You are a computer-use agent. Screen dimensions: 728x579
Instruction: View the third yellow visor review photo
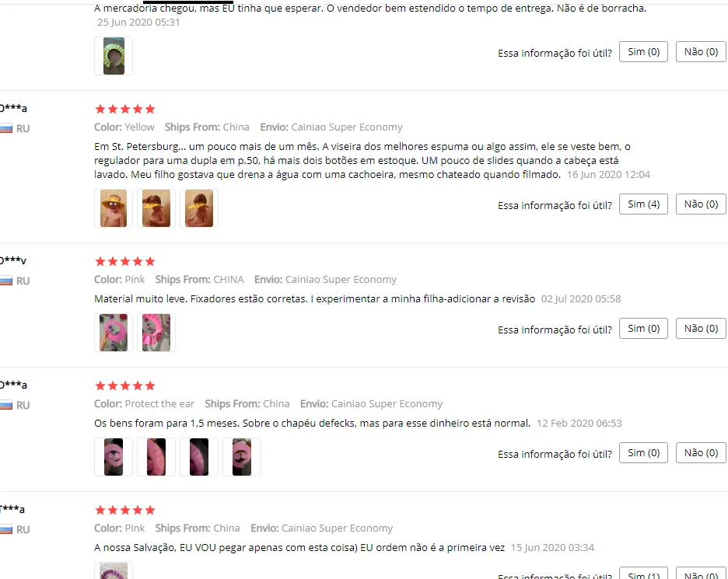[198, 208]
